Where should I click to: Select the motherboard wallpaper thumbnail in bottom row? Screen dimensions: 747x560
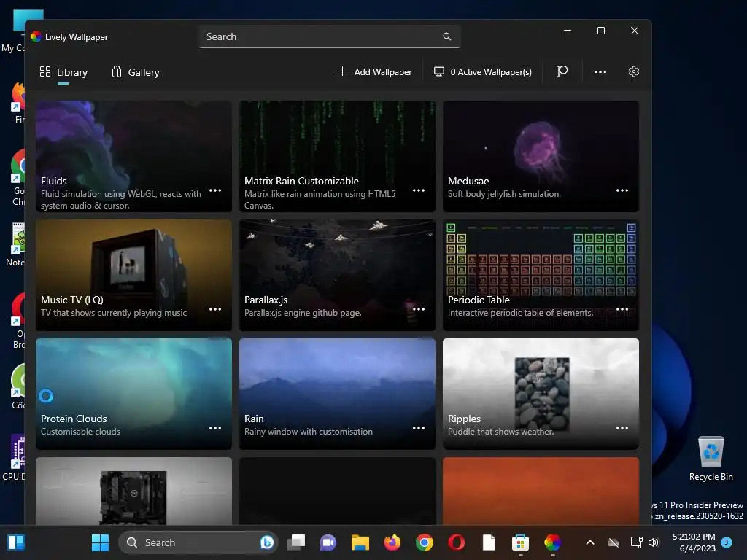(x=134, y=491)
